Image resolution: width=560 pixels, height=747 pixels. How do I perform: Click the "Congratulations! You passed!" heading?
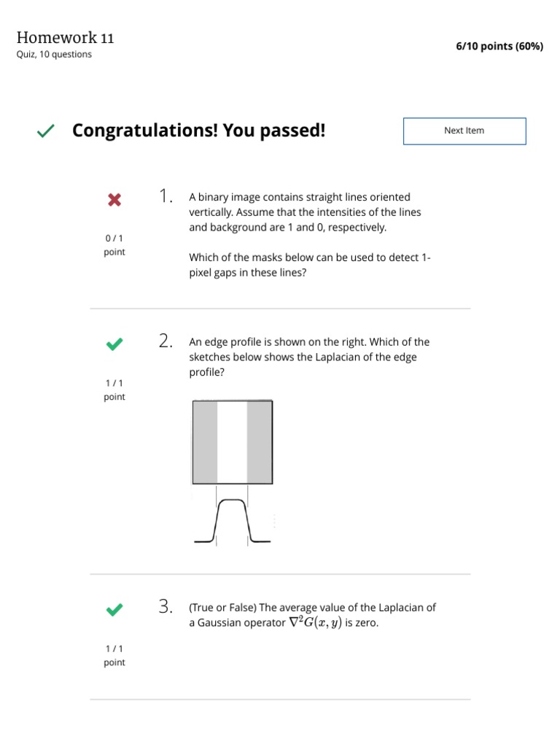tap(199, 131)
